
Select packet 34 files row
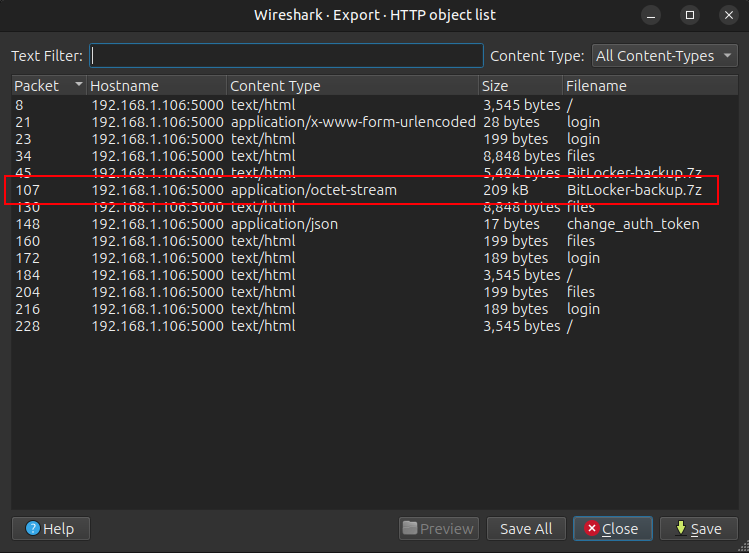click(360, 156)
